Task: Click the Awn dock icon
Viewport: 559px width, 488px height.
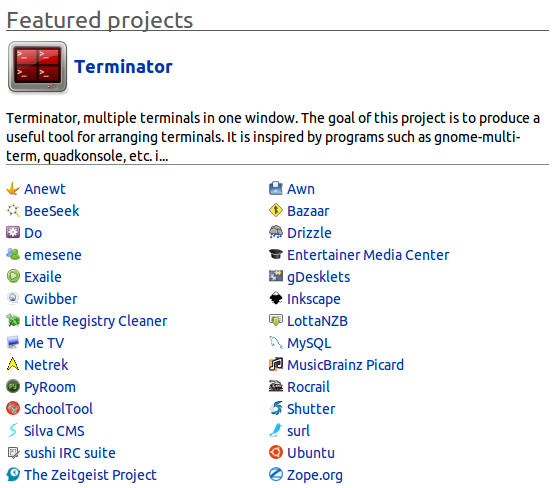Action: coord(276,189)
